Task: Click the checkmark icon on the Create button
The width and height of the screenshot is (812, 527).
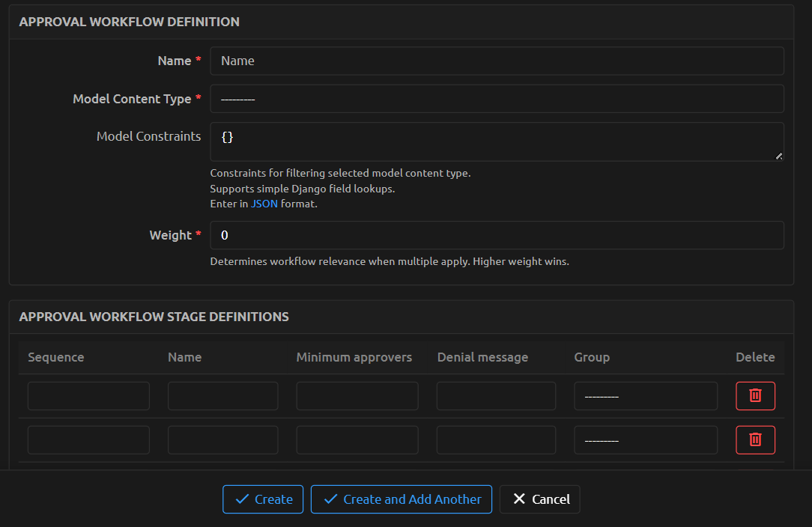Action: coord(243,499)
